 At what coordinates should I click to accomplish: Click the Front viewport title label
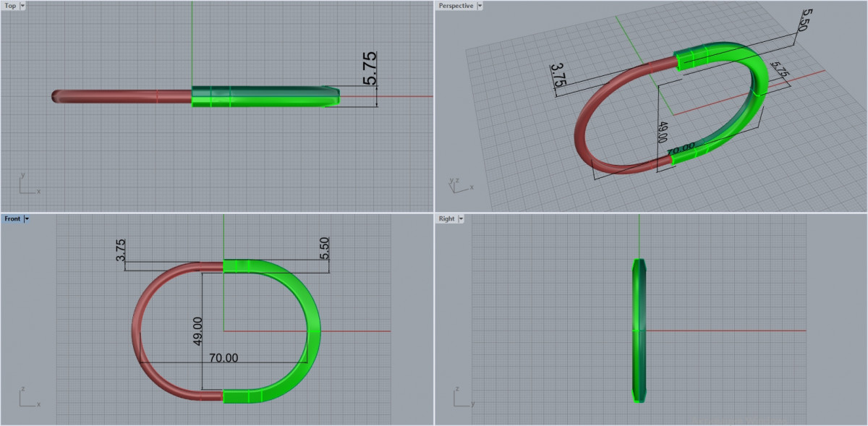pos(12,218)
